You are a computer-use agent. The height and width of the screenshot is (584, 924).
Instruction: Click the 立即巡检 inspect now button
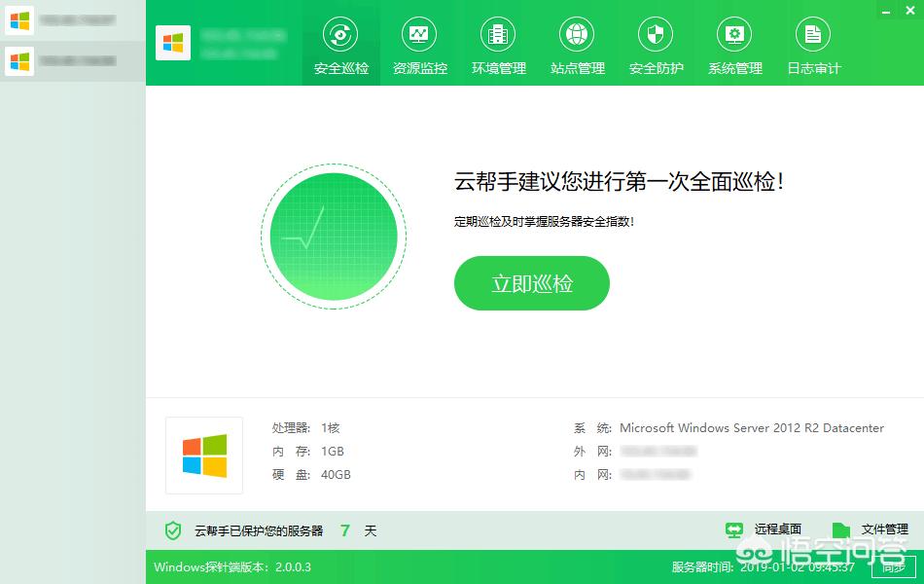pos(531,283)
